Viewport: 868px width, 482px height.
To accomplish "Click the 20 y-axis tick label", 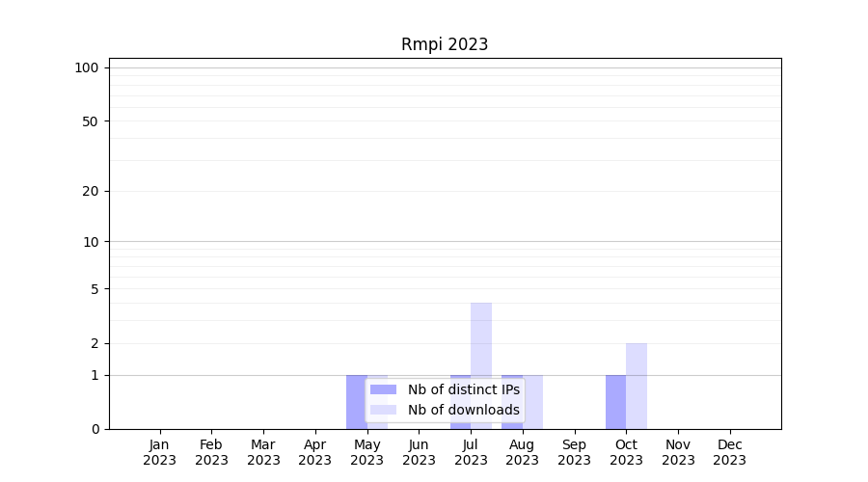I will point(91,191).
